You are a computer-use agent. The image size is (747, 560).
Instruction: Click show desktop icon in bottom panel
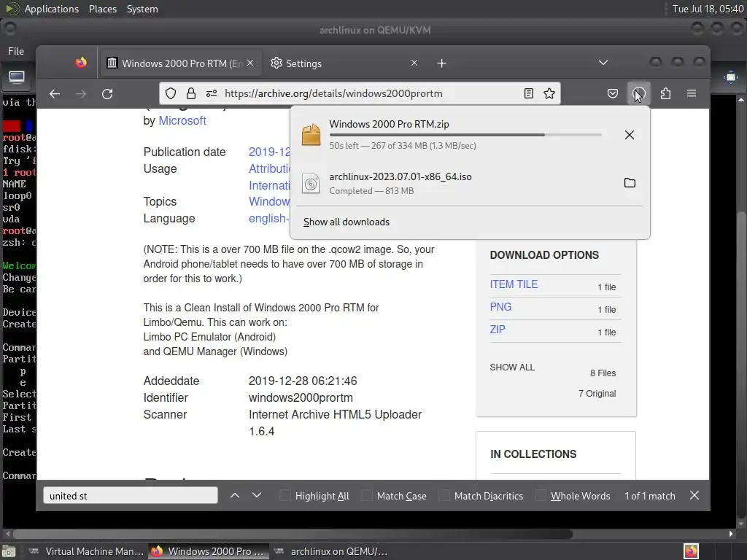tap(9, 551)
